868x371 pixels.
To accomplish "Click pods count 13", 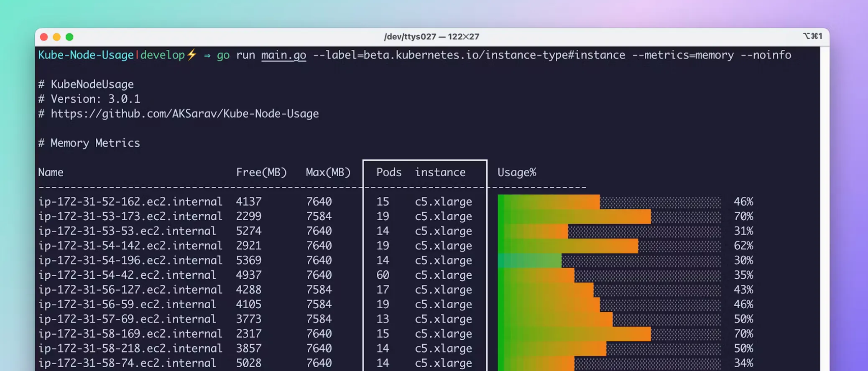I will click(x=383, y=319).
